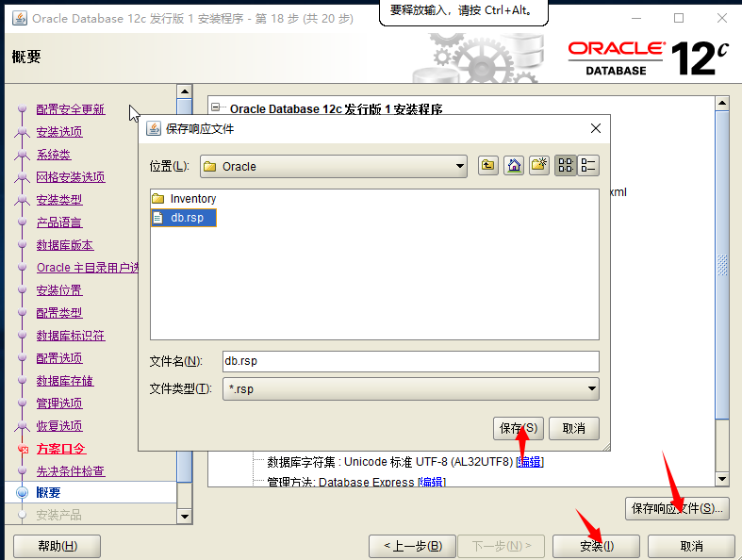Go to Install Type (安装类型) step
The height and width of the screenshot is (560, 742).
(59, 200)
